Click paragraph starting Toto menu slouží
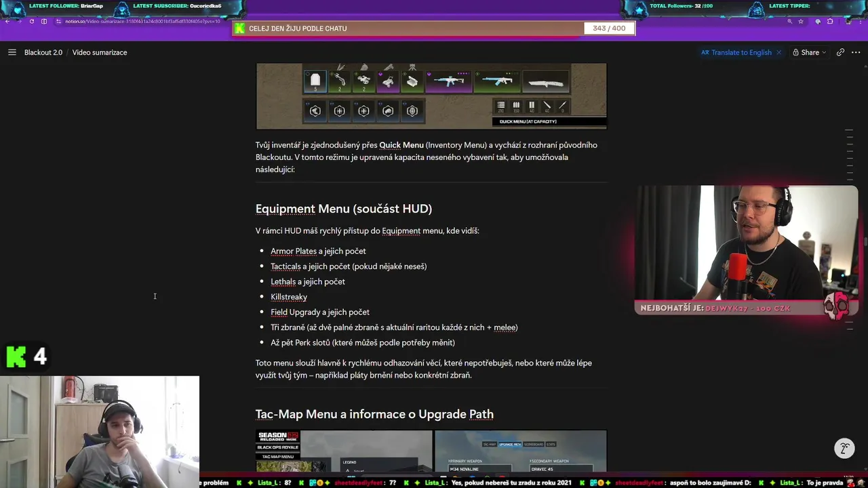The width and height of the screenshot is (868, 488). click(x=424, y=369)
